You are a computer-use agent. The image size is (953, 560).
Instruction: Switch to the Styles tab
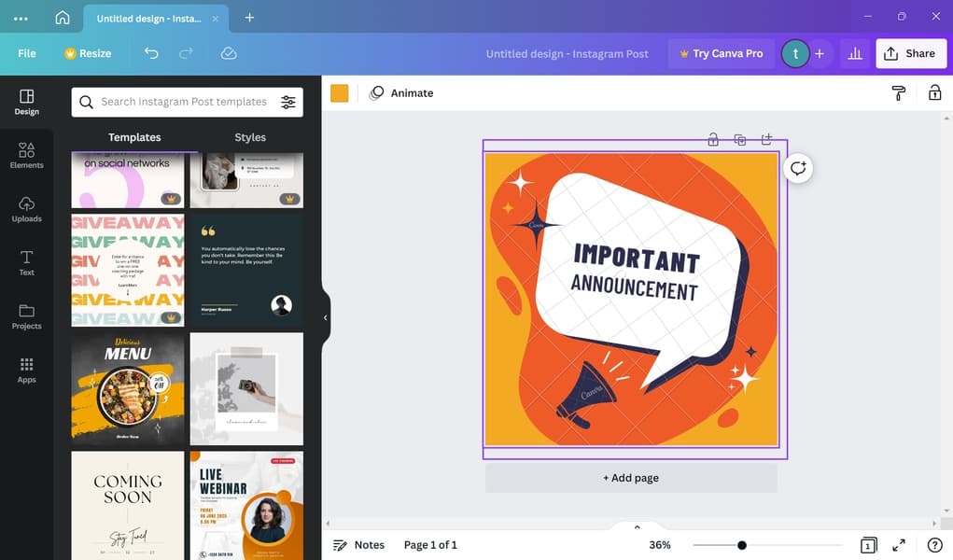tap(250, 137)
